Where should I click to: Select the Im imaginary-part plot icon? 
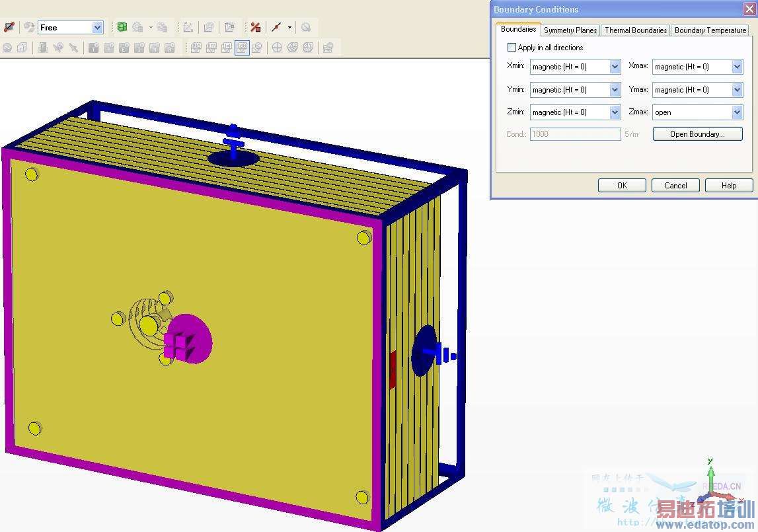[211, 48]
